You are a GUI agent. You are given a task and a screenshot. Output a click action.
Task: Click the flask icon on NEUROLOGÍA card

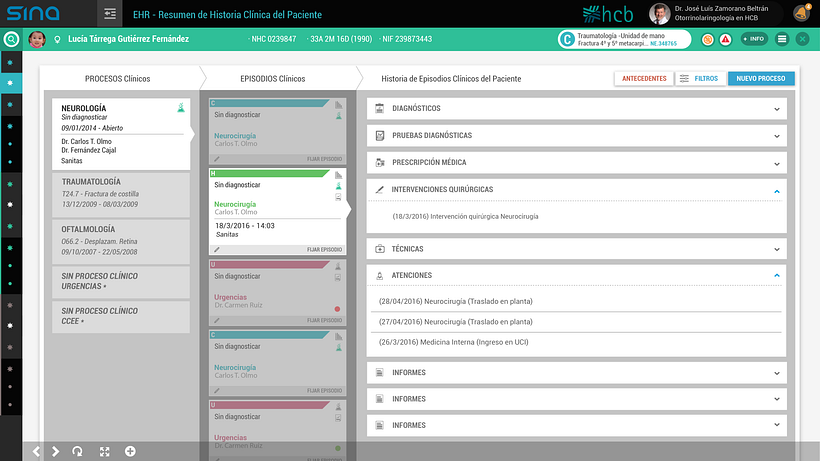(x=181, y=108)
